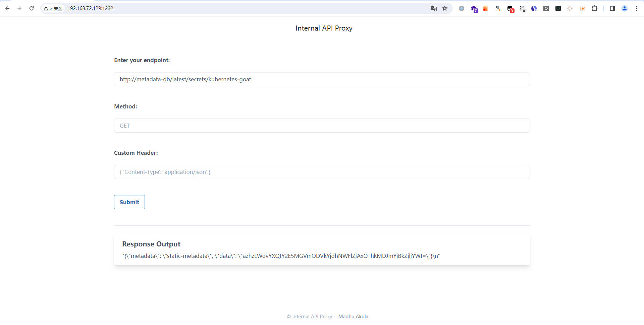
Task: Click the 'Enter your endpoint:' label
Action: 142,60
